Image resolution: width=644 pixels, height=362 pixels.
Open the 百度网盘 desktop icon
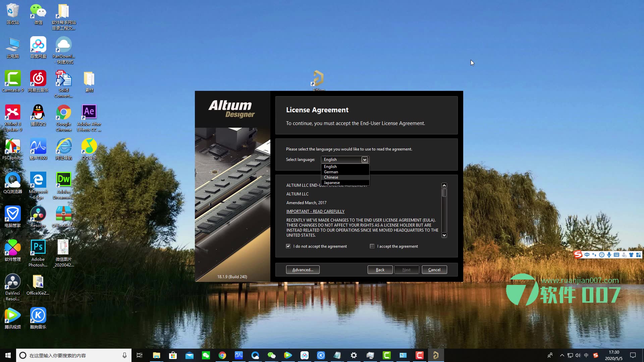click(x=38, y=48)
